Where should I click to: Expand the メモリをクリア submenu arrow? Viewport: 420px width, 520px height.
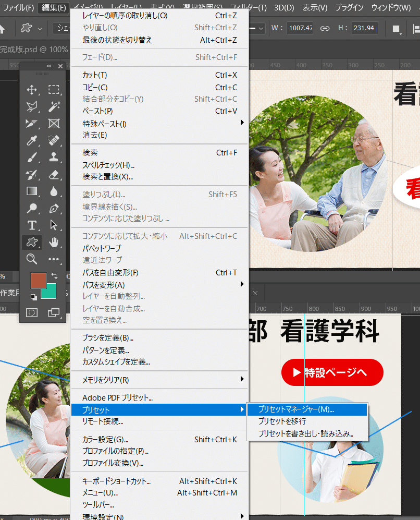242,379
